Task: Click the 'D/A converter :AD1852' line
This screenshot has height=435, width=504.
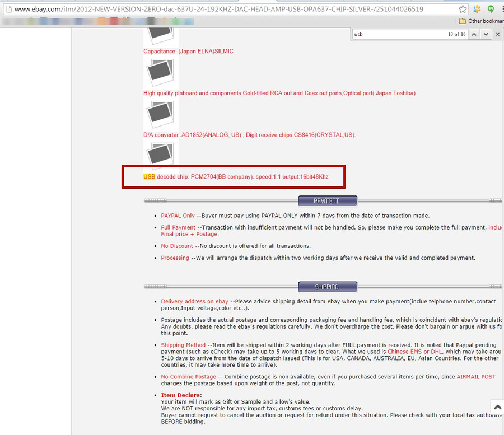Action: pyautogui.click(x=249, y=135)
